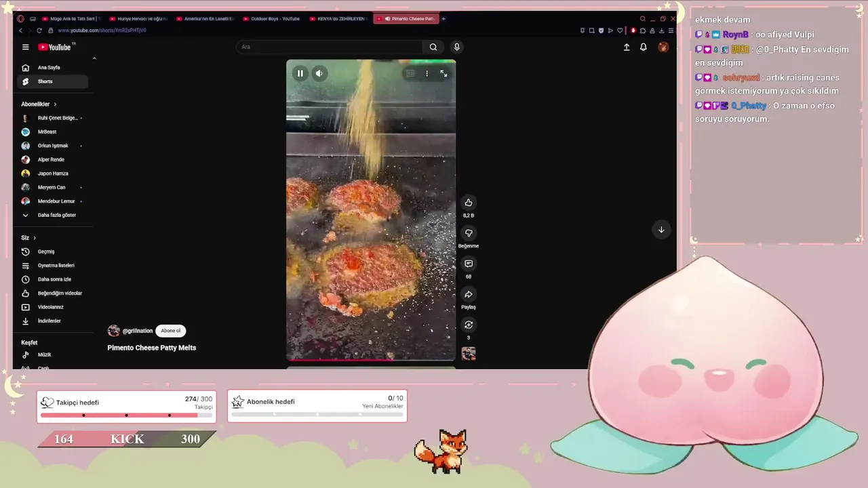Click the Takipçi hedefi progress bar
Screen dimensions: 868x488
127,415
